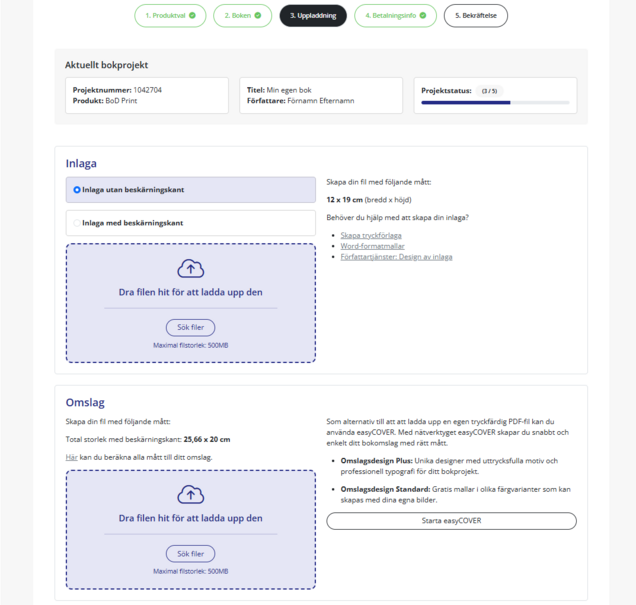Viewport: 636px width, 605px height.
Task: Click Sök filer button in Omslag section
Action: 191,554
